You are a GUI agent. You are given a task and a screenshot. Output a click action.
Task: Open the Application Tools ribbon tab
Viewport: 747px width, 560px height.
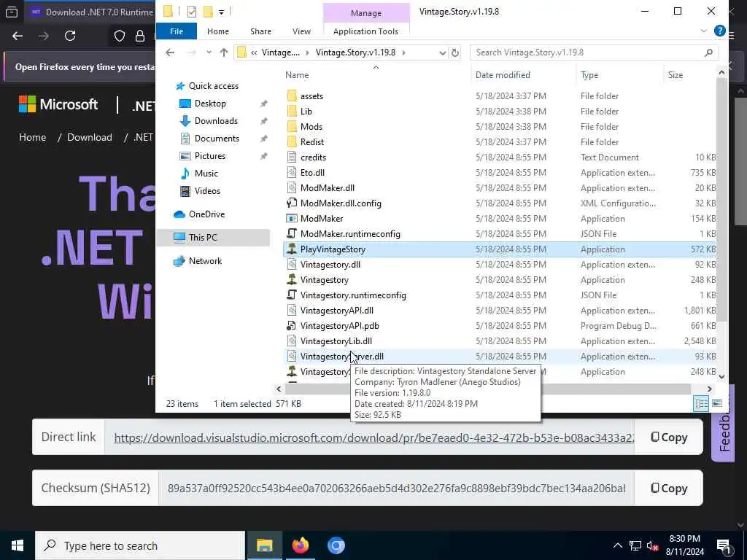click(365, 31)
